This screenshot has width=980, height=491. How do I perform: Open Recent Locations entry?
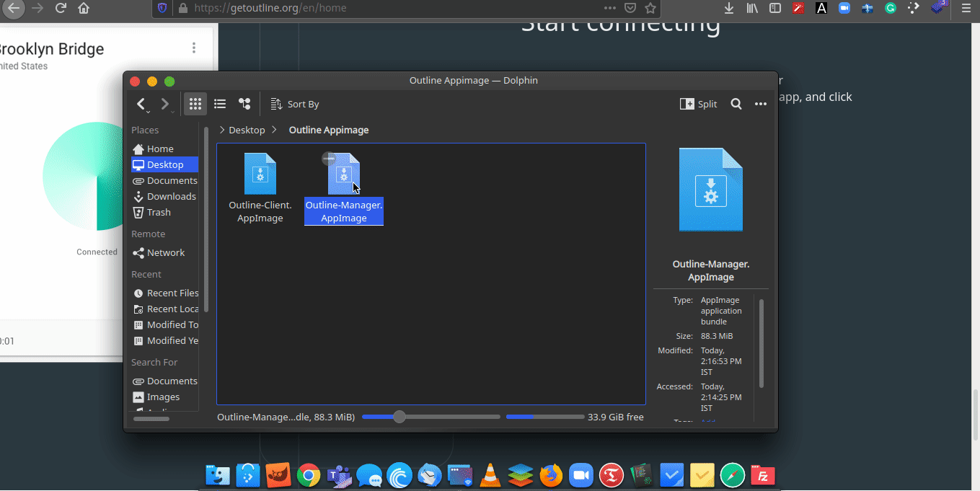[165, 309]
